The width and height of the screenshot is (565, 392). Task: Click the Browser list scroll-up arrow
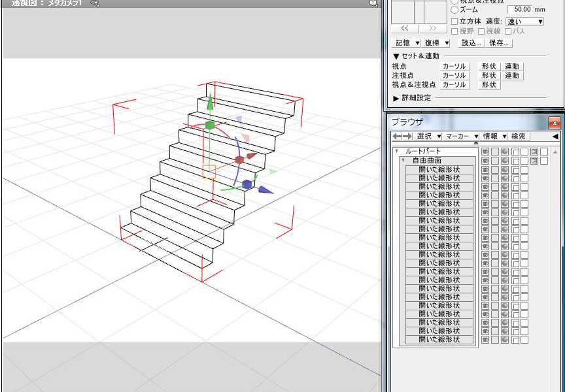point(555,152)
